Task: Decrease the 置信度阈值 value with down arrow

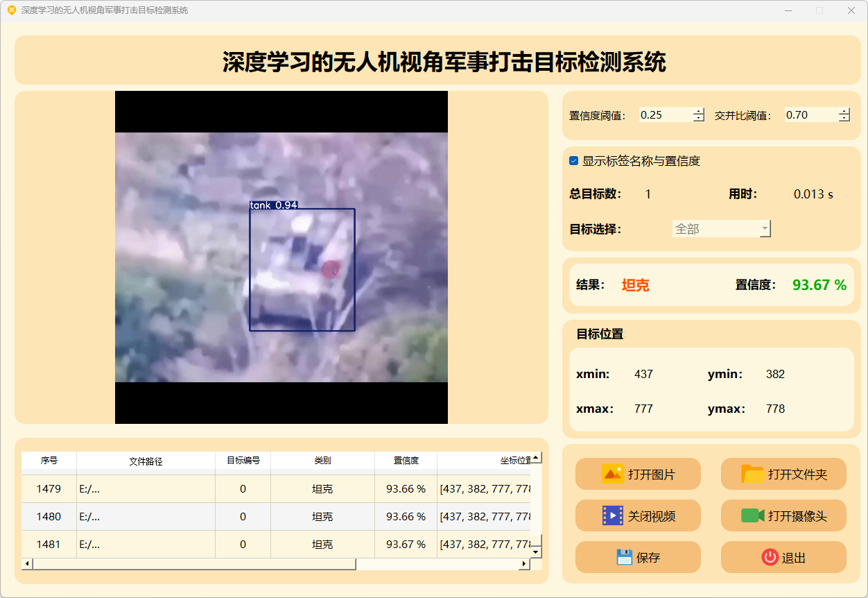Action: coord(699,119)
